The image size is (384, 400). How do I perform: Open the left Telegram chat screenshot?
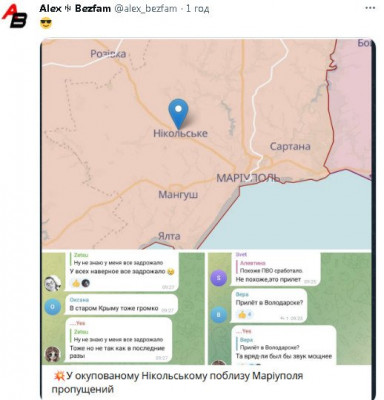point(123,308)
